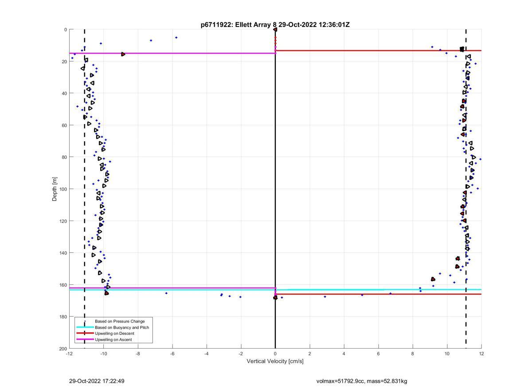Click x-axis tick label '-8'
This screenshot has width=532, height=392.
(138, 353)
